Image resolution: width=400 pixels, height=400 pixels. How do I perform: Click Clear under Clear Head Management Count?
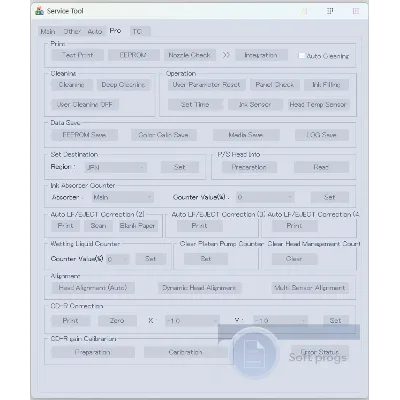(294, 259)
